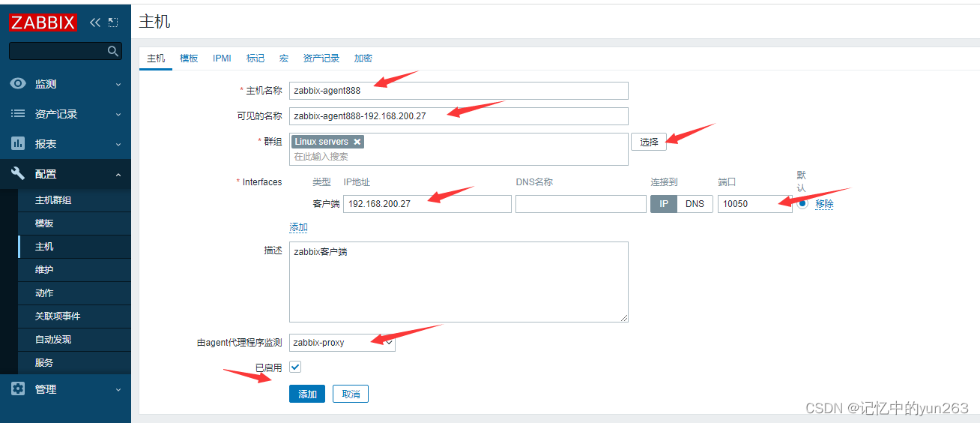
Task: Click the 取消 button
Action: click(351, 394)
